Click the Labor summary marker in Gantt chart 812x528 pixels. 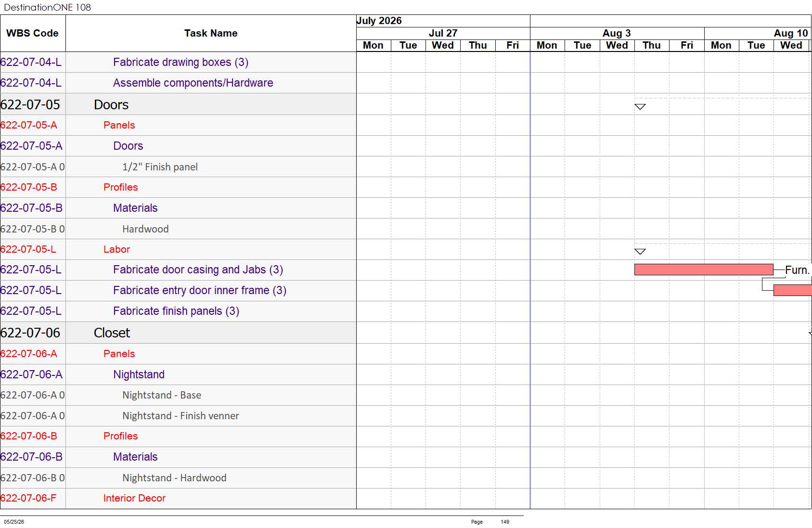click(x=640, y=252)
